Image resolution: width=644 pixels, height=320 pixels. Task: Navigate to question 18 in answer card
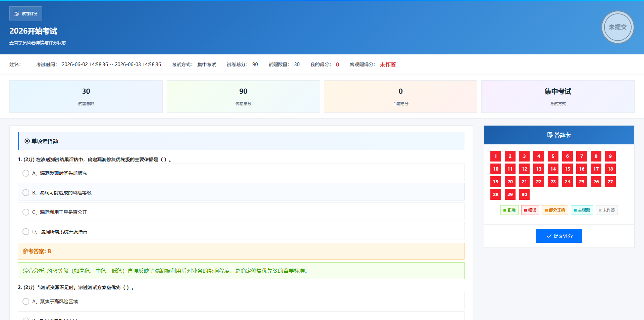[x=610, y=169]
